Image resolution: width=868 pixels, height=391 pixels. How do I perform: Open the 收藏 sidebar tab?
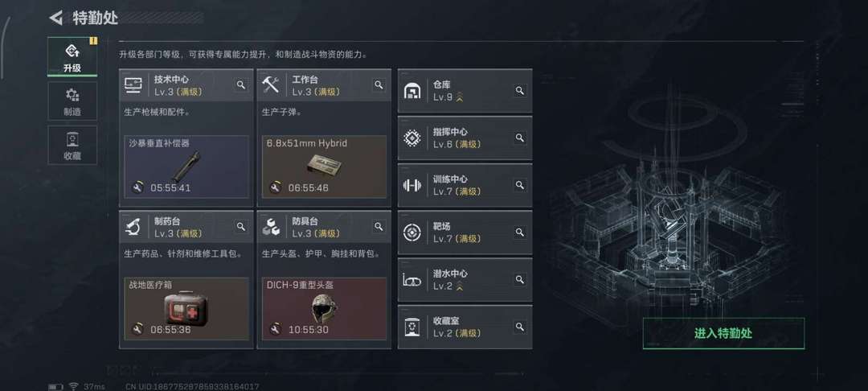tap(72, 145)
